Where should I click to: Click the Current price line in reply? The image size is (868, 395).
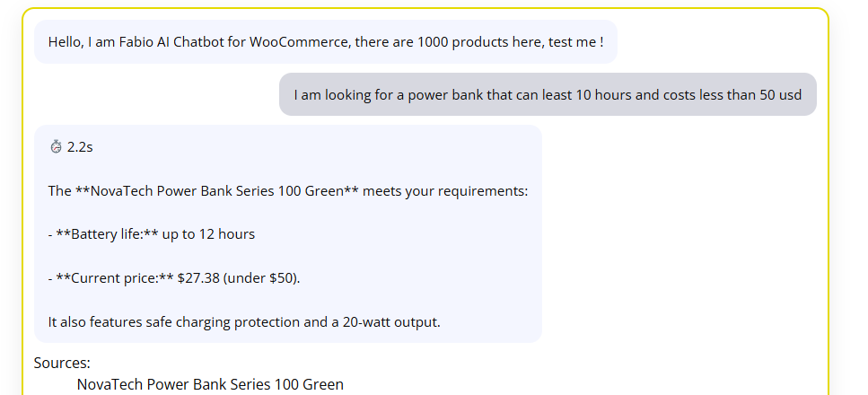tap(174, 278)
